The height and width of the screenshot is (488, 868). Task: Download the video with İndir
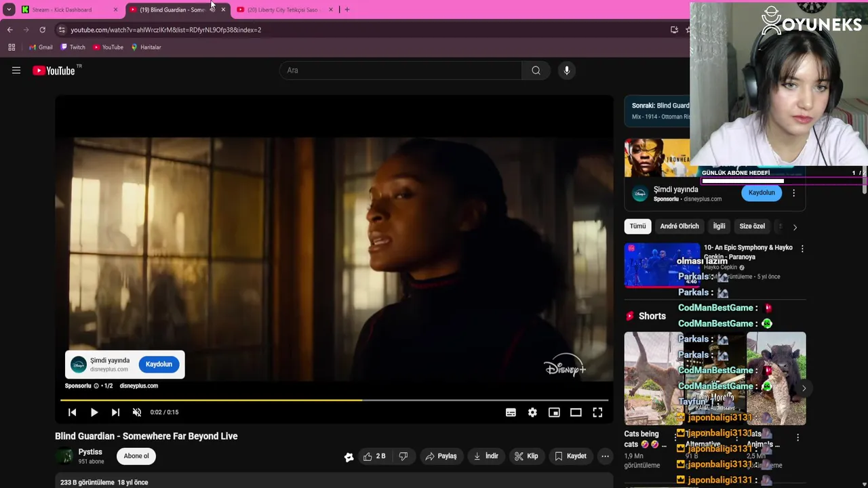pyautogui.click(x=486, y=456)
